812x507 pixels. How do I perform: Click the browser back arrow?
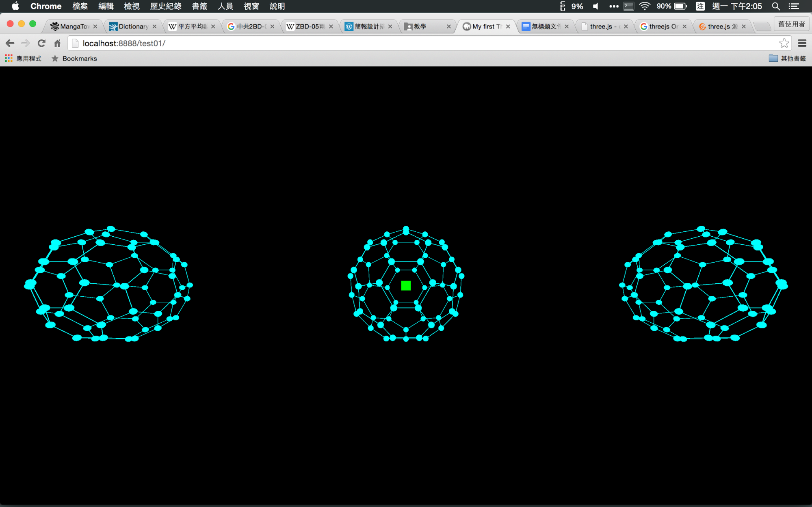pos(10,43)
